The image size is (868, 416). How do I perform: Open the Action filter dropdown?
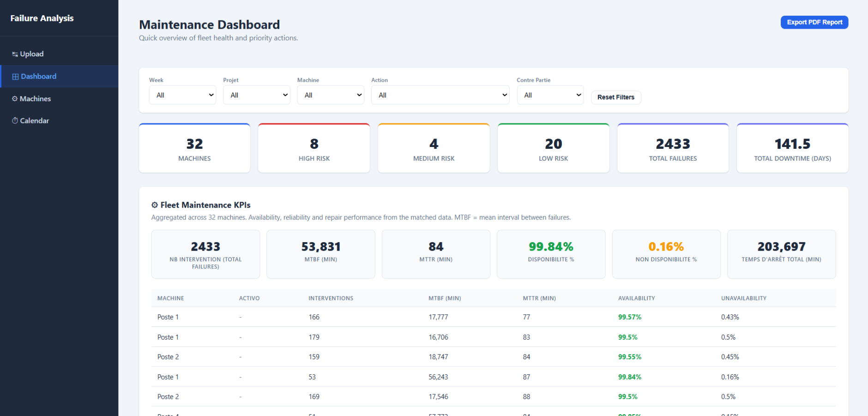[x=440, y=95]
